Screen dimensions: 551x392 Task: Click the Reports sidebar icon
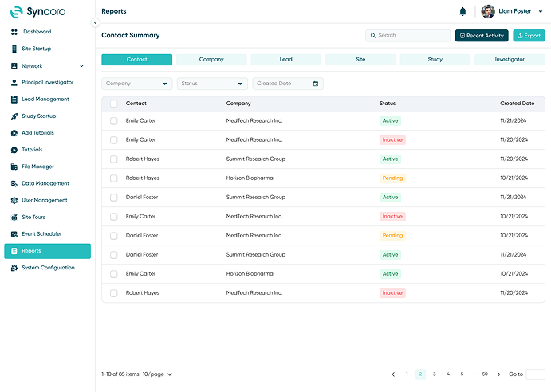[x=14, y=251]
